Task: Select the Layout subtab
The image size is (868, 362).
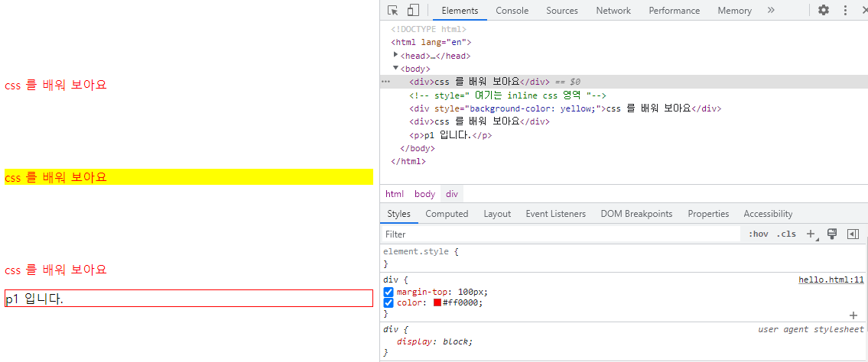Action: point(497,213)
